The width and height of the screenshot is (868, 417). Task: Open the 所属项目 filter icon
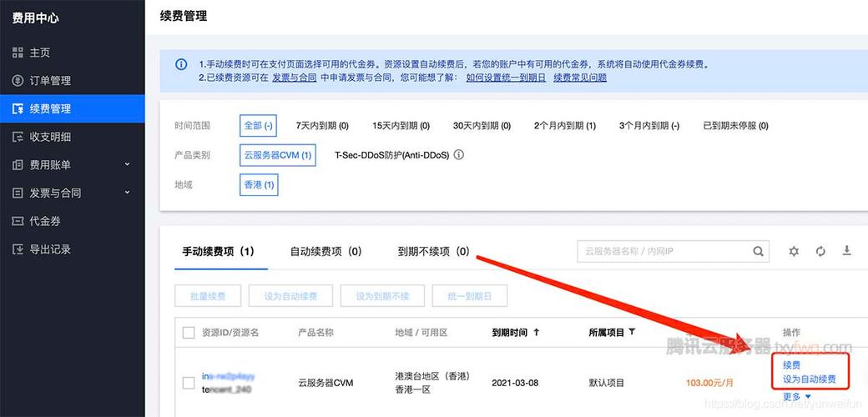(632, 332)
